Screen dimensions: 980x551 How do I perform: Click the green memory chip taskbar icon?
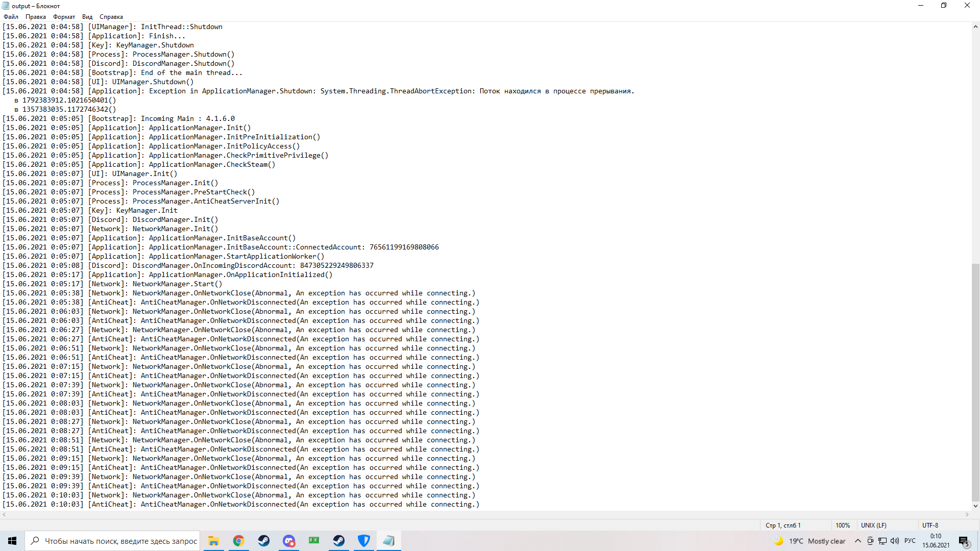coord(314,540)
